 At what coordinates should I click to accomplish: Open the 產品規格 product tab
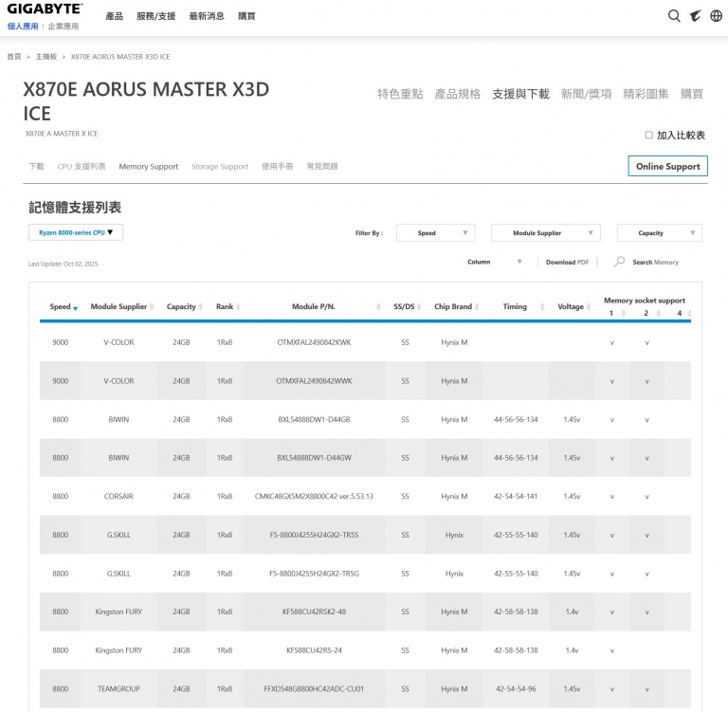pos(457,94)
